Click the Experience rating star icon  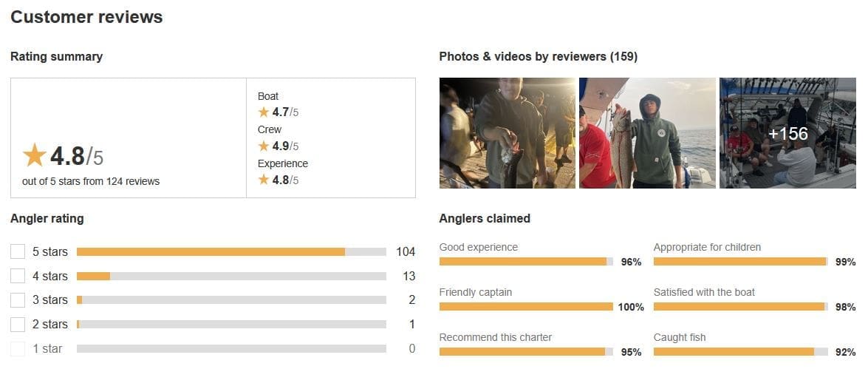pos(264,180)
